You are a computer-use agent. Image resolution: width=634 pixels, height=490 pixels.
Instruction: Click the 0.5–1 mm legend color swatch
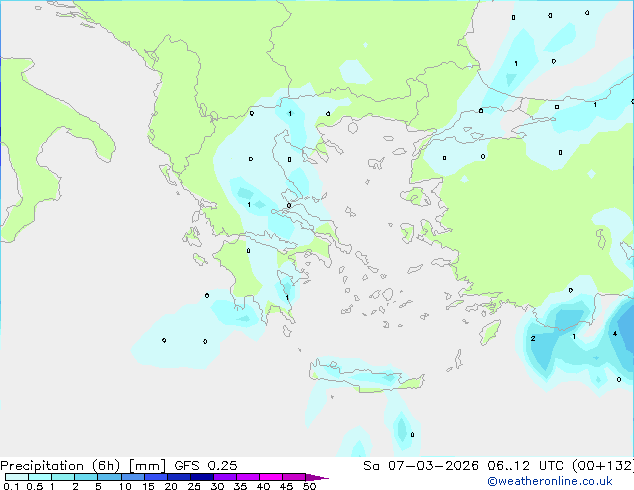click(x=40, y=477)
